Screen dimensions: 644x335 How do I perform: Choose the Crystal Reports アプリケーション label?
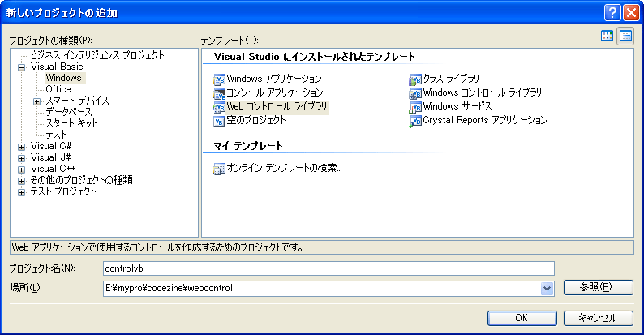pyautogui.click(x=485, y=120)
